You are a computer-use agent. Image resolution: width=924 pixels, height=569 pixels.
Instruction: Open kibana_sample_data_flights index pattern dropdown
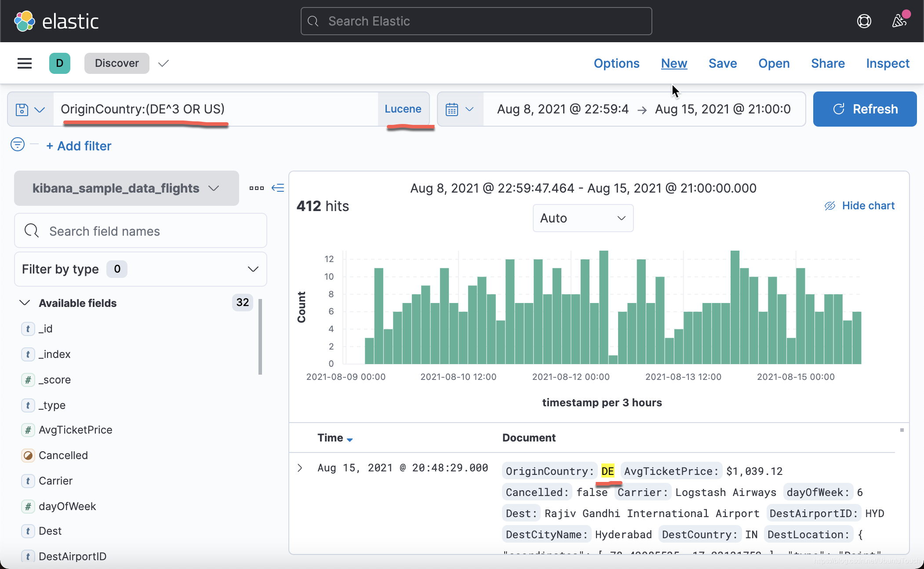click(x=127, y=188)
